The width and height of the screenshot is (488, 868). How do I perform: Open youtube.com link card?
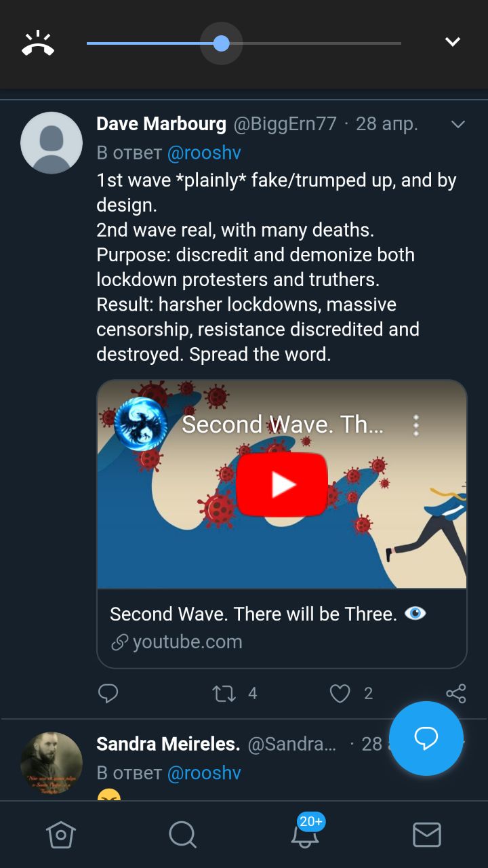(x=282, y=628)
